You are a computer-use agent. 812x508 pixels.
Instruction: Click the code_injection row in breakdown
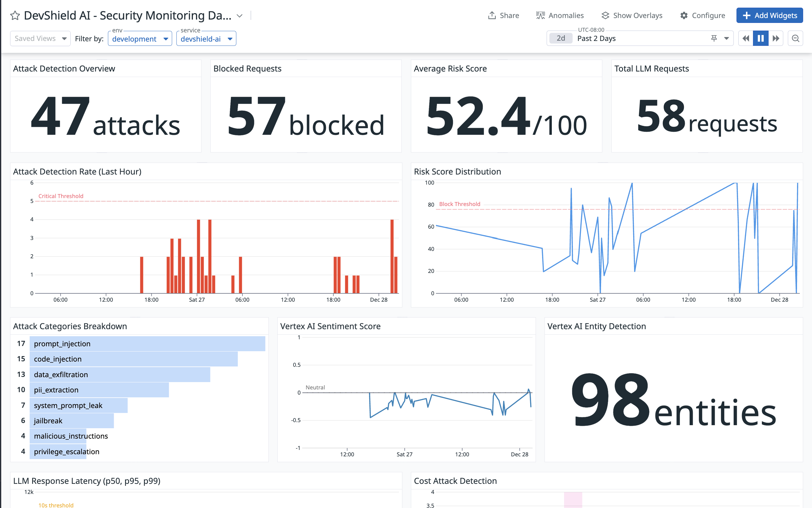pos(133,359)
